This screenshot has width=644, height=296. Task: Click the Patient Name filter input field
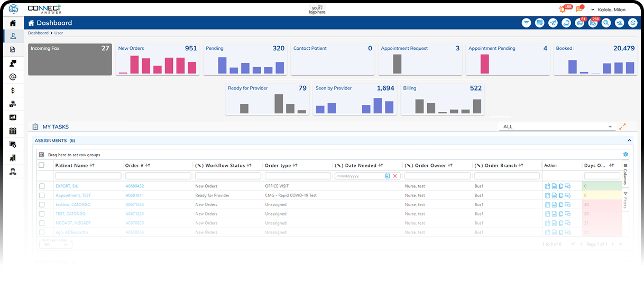tap(88, 176)
